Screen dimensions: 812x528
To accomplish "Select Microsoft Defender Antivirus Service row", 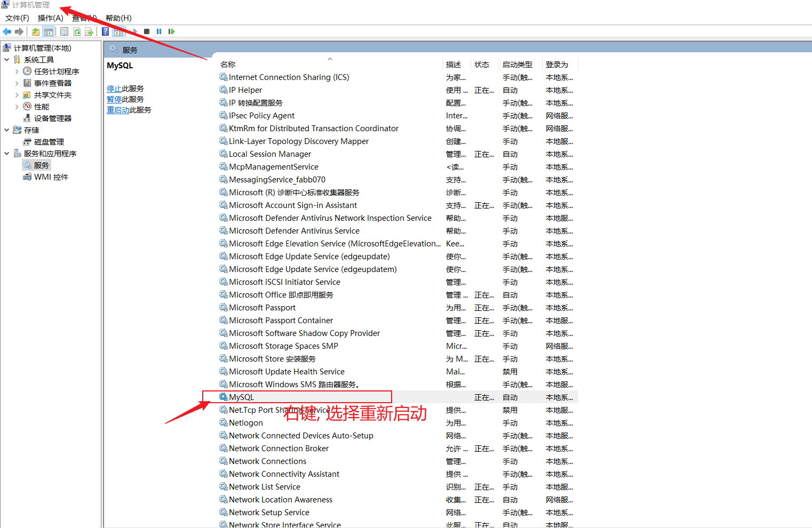I will pyautogui.click(x=398, y=231).
